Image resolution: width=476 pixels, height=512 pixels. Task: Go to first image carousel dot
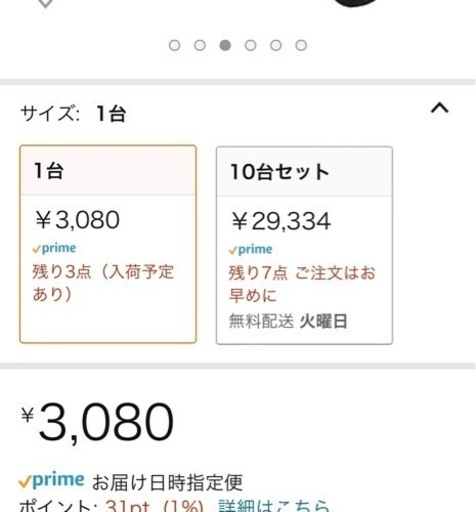pos(174,45)
